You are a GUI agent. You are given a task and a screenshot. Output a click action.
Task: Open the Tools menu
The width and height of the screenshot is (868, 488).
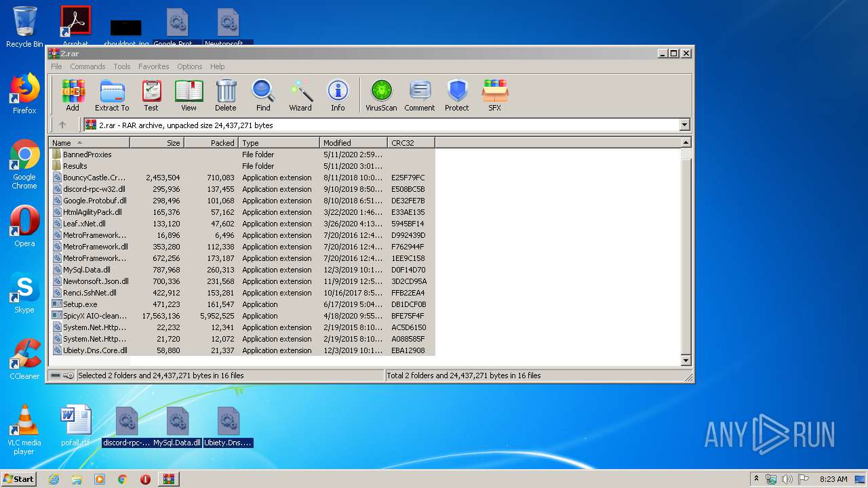tap(122, 66)
